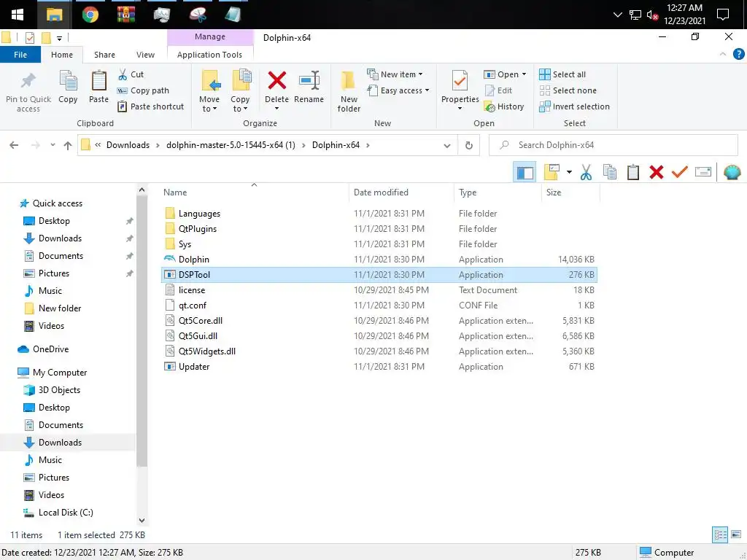Click the Copy icon in Clipboard group

tap(68, 81)
